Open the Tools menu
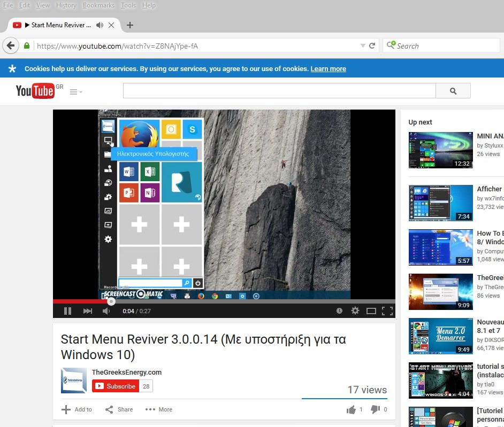The height and width of the screenshot is (427, 504). tap(128, 5)
